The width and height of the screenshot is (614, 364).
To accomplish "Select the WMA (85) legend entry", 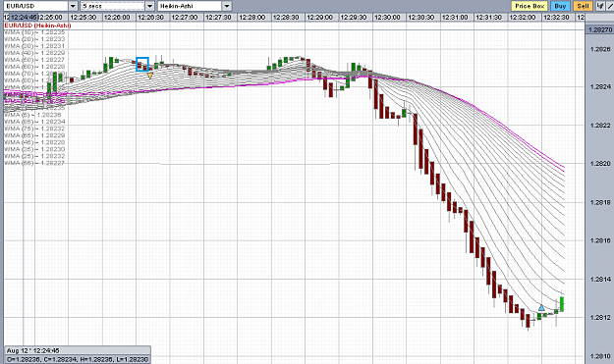I will pyautogui.click(x=34, y=122).
